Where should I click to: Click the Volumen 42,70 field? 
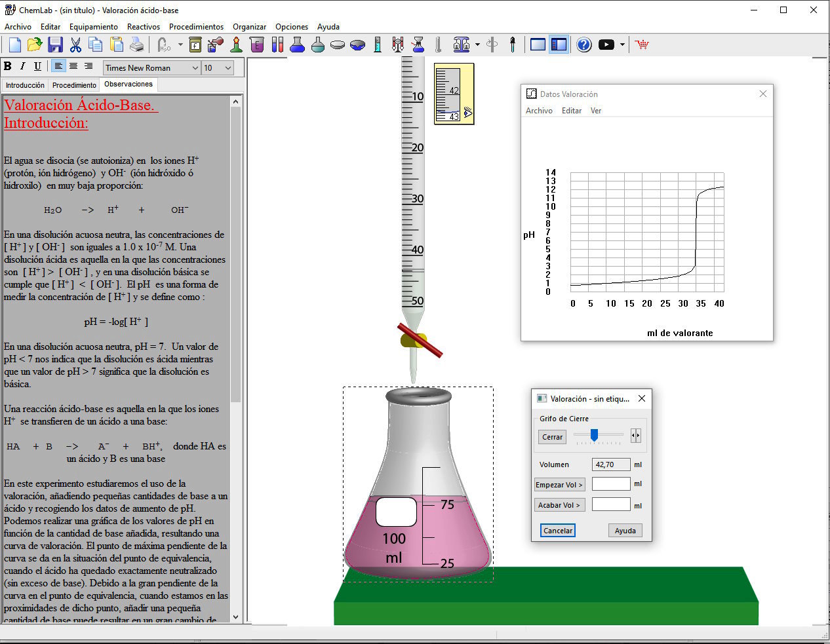(x=611, y=464)
